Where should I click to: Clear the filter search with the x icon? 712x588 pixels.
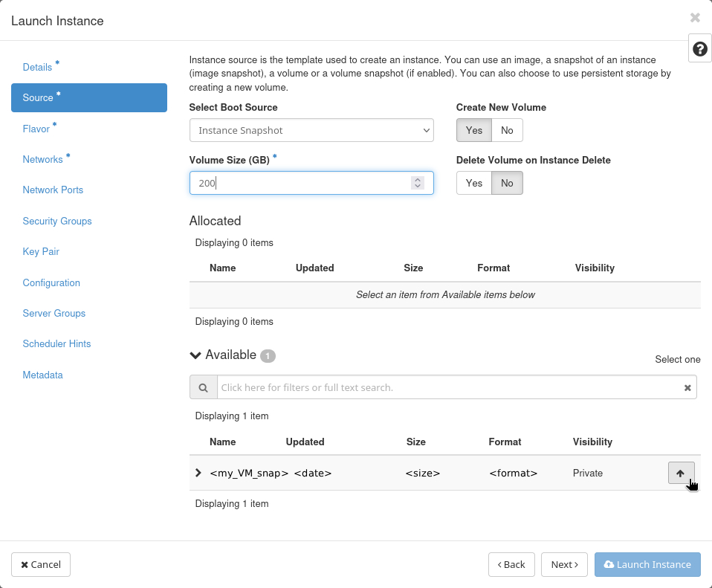687,387
